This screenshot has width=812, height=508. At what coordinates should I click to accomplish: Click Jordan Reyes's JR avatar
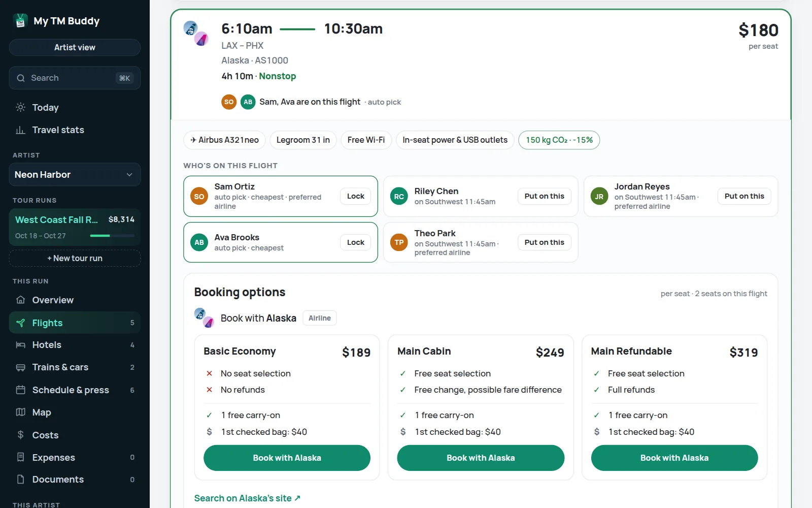pyautogui.click(x=599, y=197)
